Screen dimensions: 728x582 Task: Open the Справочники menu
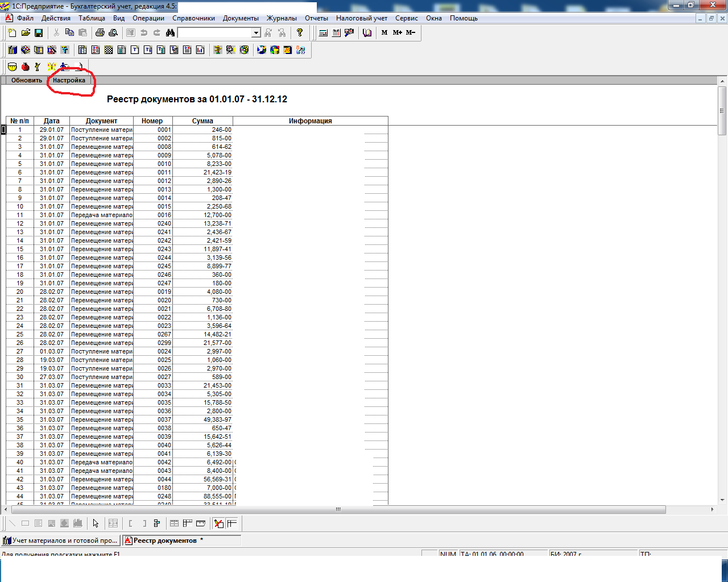point(193,18)
